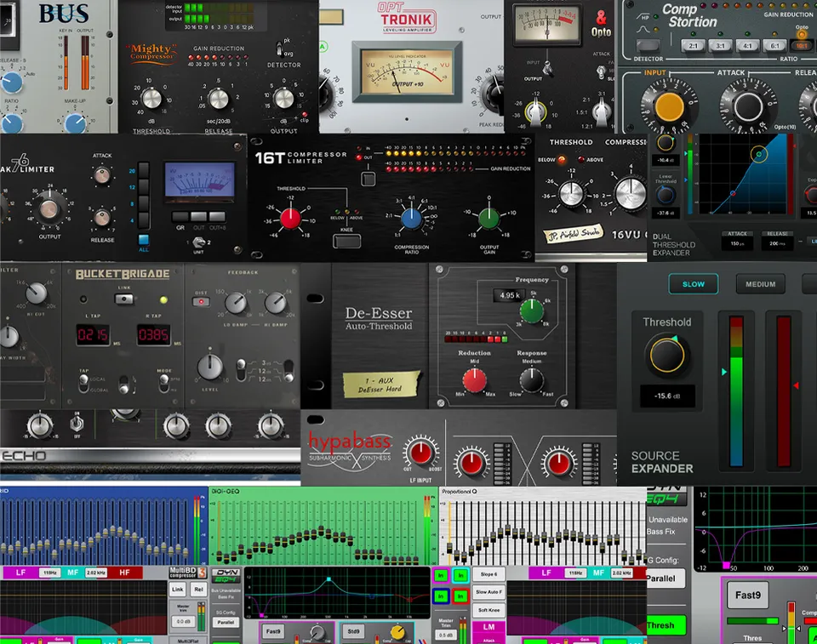Click the Mighty Compressor OUTPUT knob
This screenshot has height=644, width=817.
tap(284, 98)
